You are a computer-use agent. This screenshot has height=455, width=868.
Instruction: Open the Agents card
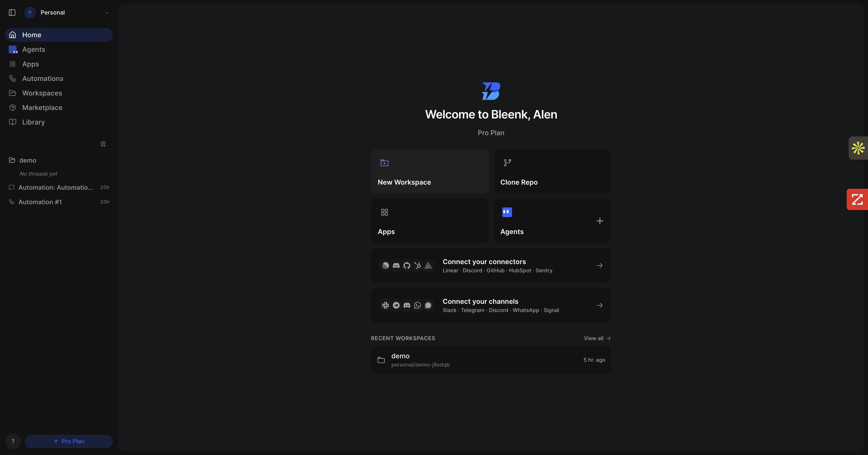click(552, 221)
